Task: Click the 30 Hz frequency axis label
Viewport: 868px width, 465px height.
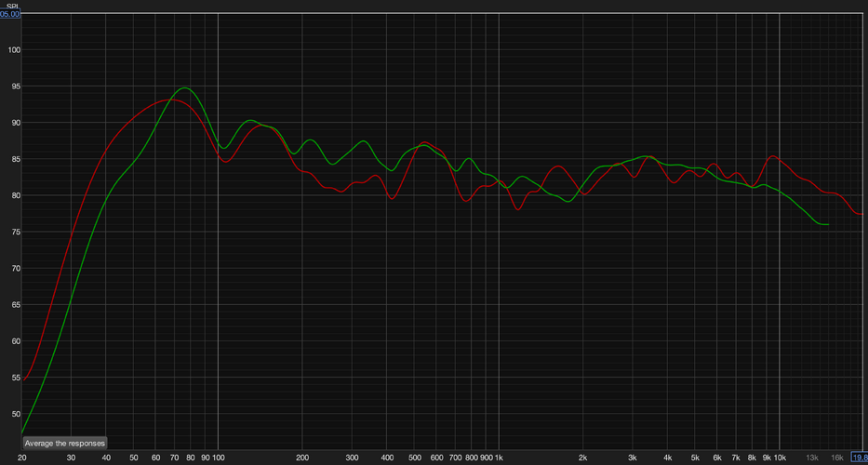Action: [x=72, y=458]
